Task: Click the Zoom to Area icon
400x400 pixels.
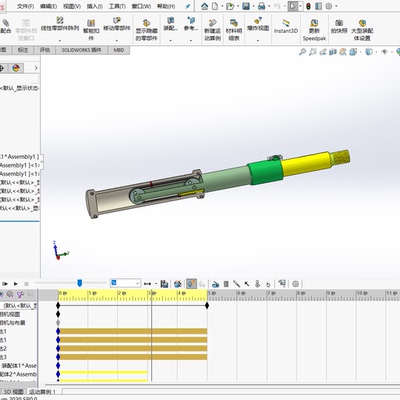Action: 312,52
